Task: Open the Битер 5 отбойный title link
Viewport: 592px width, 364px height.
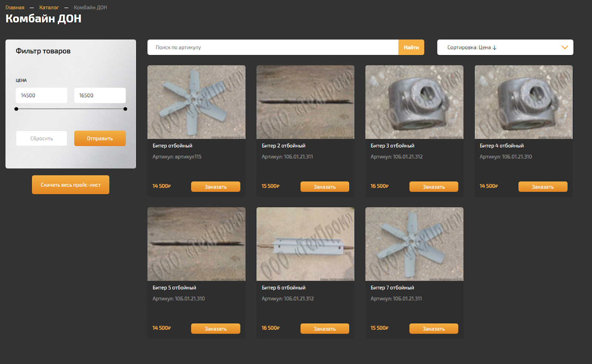Action: tap(174, 287)
